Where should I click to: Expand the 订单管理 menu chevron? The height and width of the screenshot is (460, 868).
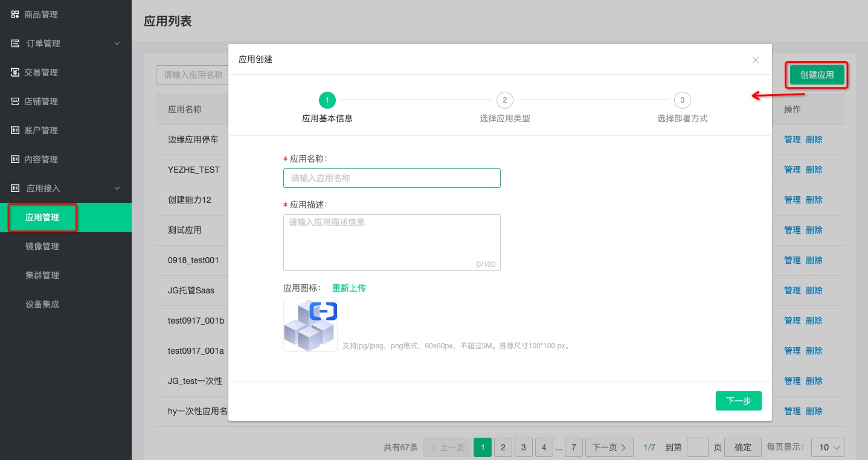[x=117, y=43]
